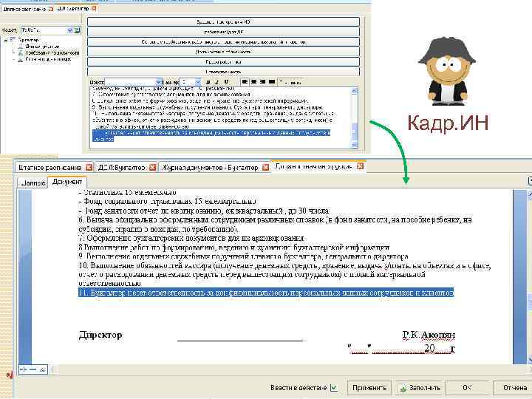Switch to the Данные sub-tab
Image resolution: width=532 pixels, height=399 pixels.
click(x=33, y=183)
